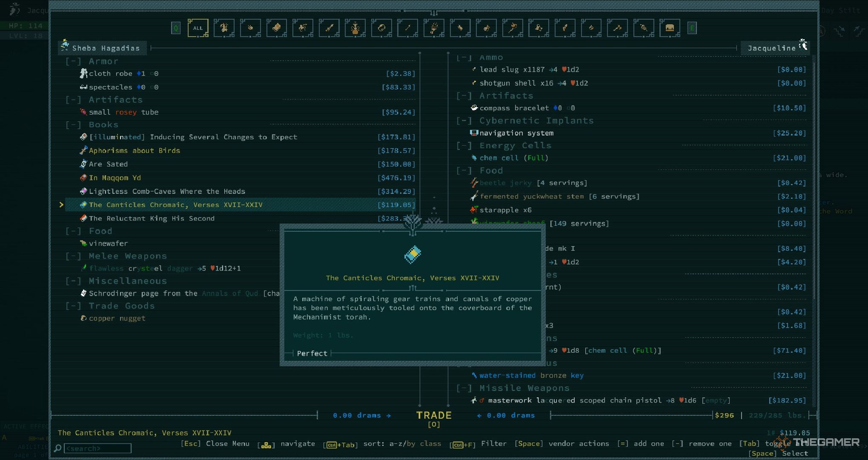Select 'The Reluctant King His Second'
The image size is (868, 460).
pos(241,218)
